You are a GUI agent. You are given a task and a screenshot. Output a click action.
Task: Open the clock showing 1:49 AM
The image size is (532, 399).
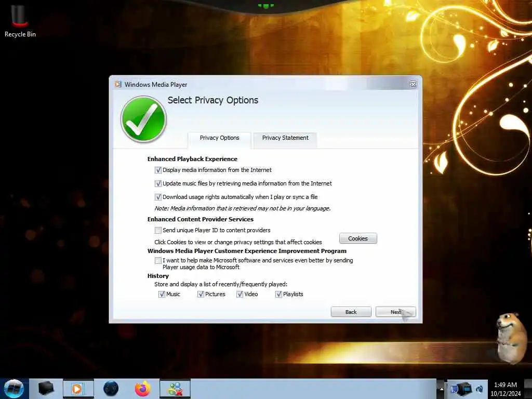pyautogui.click(x=505, y=389)
